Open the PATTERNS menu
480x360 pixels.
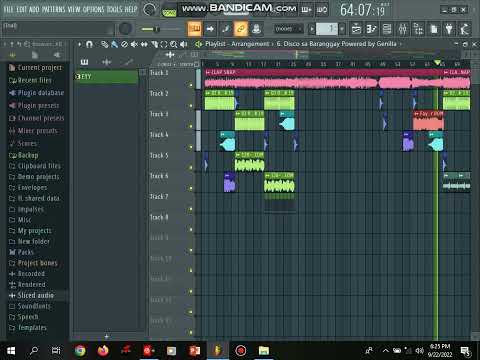54,9
